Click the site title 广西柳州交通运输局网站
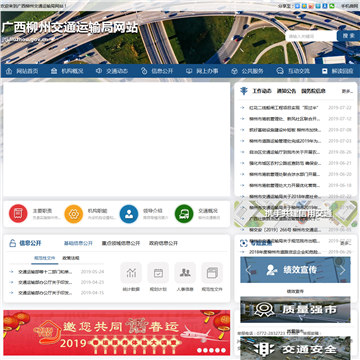 tap(70, 28)
